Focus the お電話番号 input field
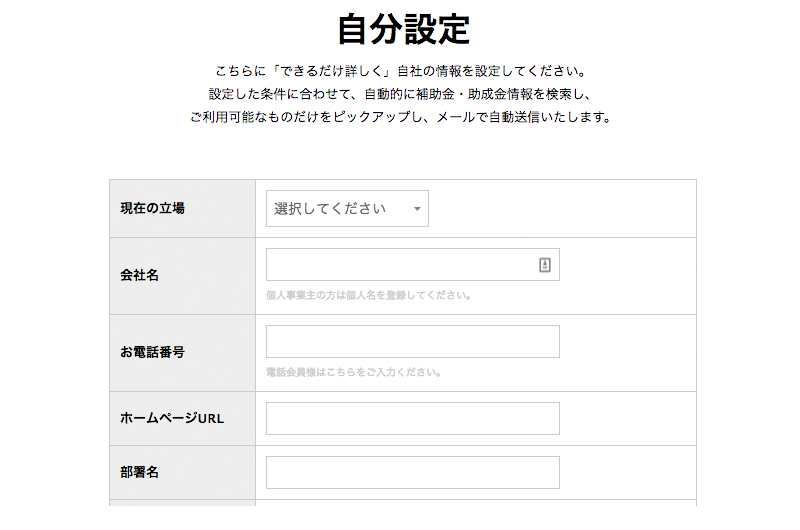The width and height of the screenshot is (800, 530). coord(413,341)
